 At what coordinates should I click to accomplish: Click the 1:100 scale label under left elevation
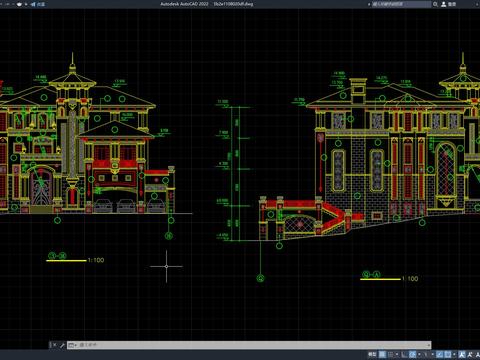(96, 260)
